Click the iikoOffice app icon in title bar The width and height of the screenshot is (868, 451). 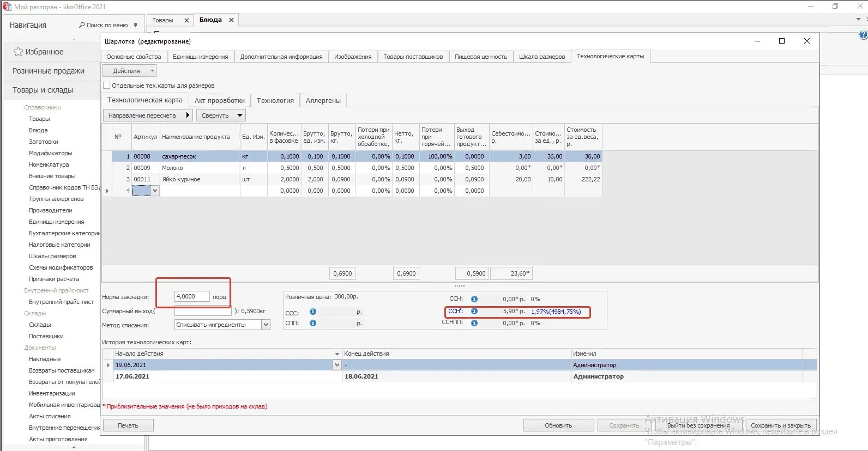point(7,7)
